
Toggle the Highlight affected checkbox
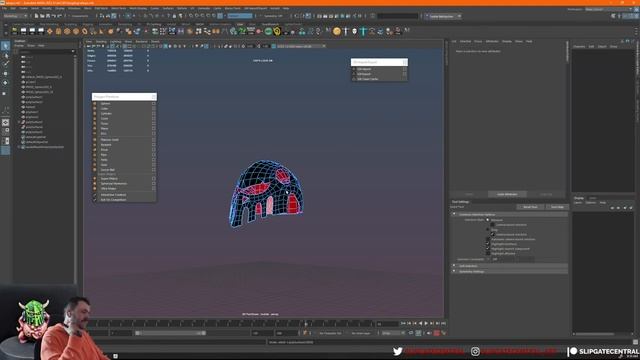(x=488, y=253)
